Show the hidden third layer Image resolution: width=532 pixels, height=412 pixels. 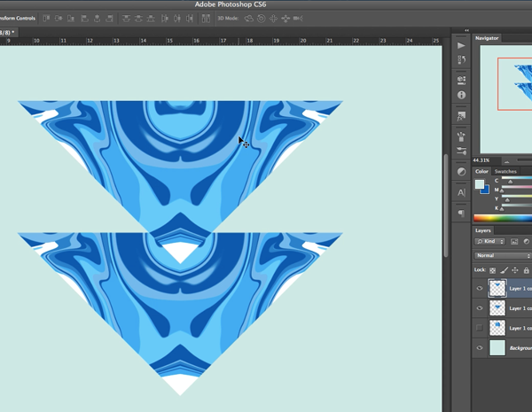pyautogui.click(x=480, y=328)
